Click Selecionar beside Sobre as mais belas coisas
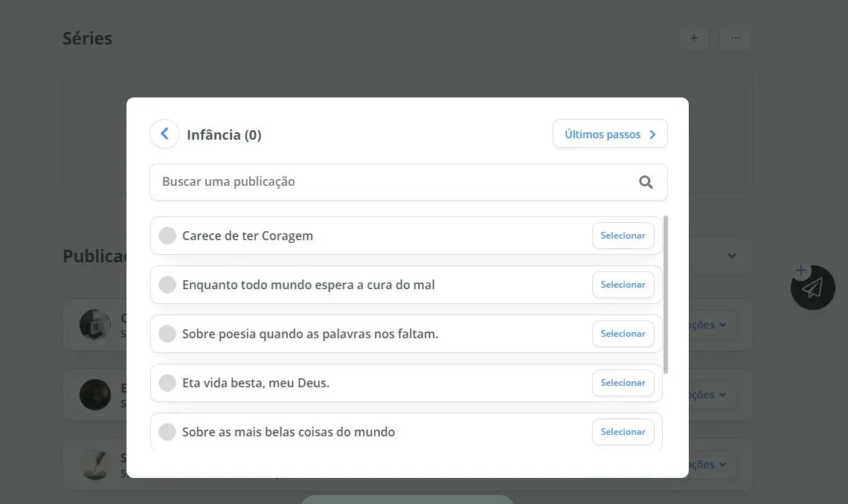 pos(623,431)
